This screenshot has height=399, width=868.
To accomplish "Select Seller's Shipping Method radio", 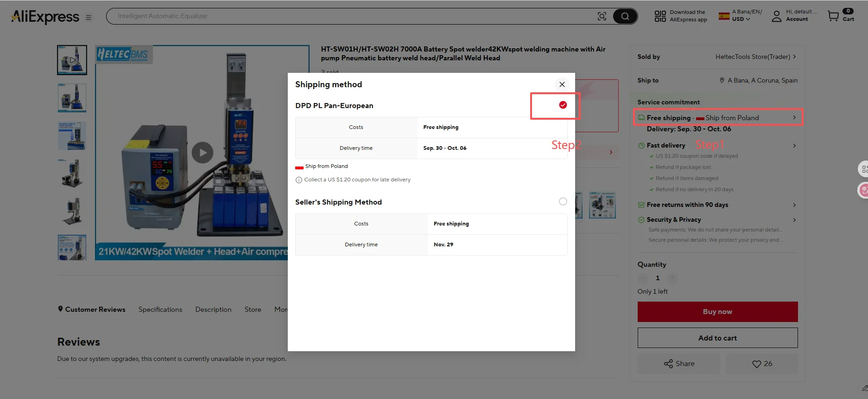I will click(x=563, y=201).
